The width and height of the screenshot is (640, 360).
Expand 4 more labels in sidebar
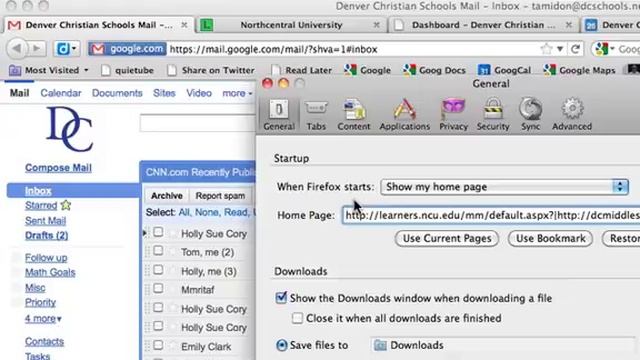pyautogui.click(x=43, y=318)
